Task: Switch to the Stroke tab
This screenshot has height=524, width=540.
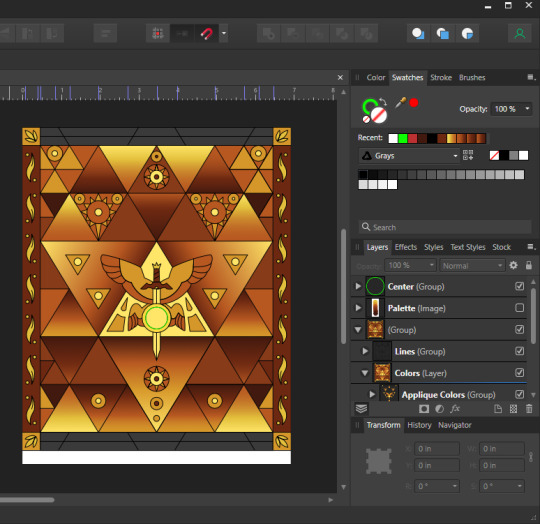Action: 441,77
